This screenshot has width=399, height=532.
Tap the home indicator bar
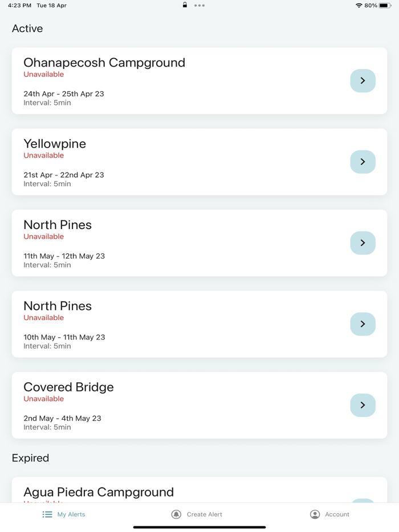tap(199, 527)
